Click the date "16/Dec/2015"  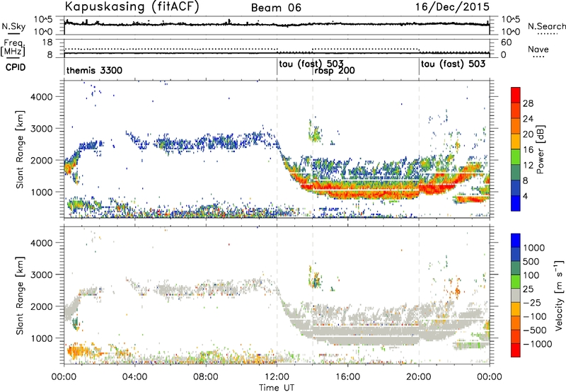pyautogui.click(x=452, y=6)
